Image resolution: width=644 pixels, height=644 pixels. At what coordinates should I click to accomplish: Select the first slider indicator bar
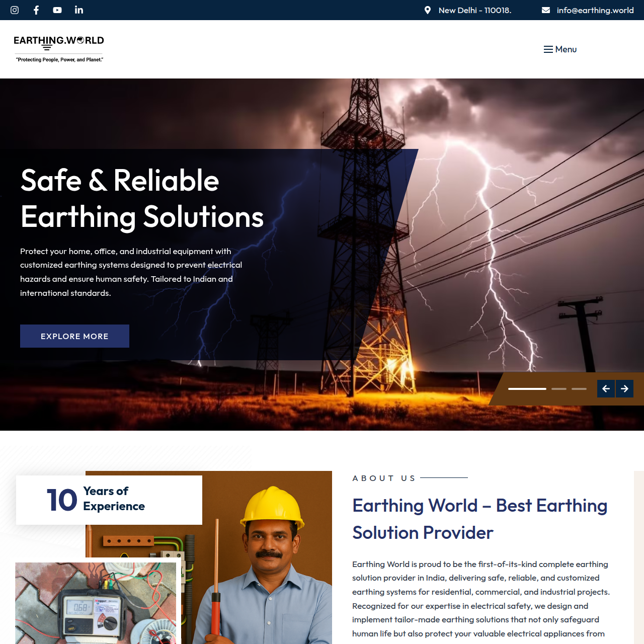pyautogui.click(x=527, y=389)
